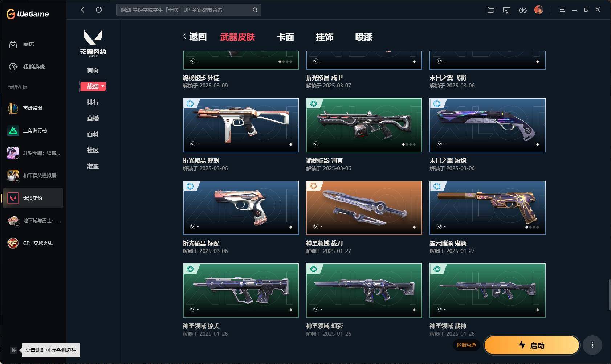Viewport: 611px width, 364px height.
Task: Click the vertical scrollbar thumb
Action: click(610, 295)
